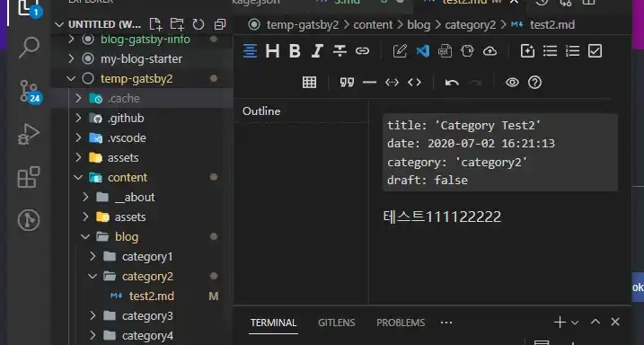Click the edit pencil toolbar icon
Viewport: 644px width, 345px height.
400,51
